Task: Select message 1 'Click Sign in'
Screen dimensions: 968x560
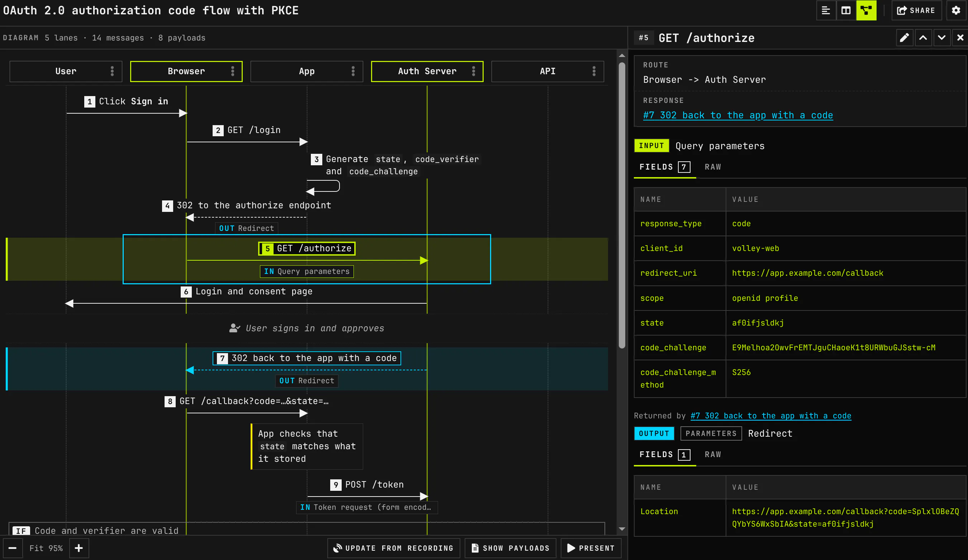Action: point(126,101)
